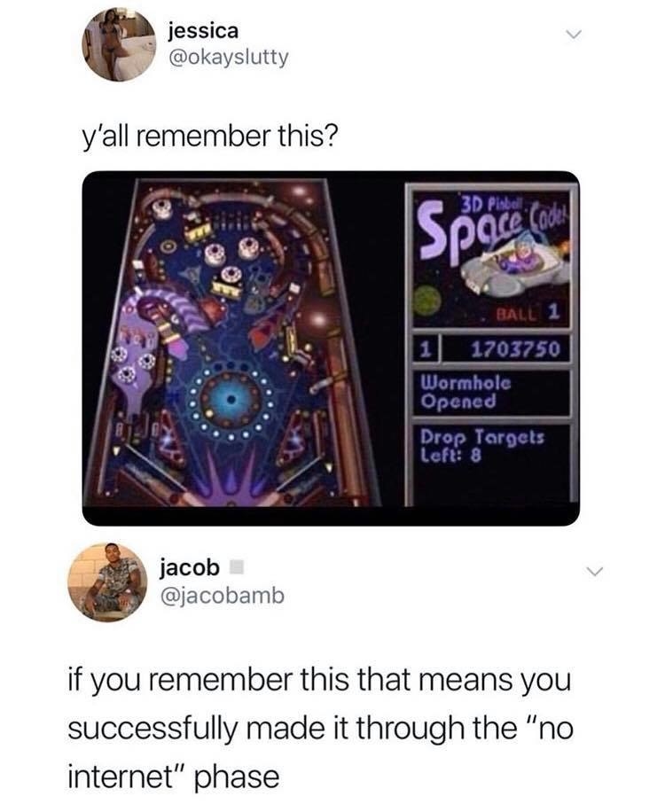Click the pinball score 1703750
This screenshot has height=812, width=665.
pyautogui.click(x=515, y=348)
